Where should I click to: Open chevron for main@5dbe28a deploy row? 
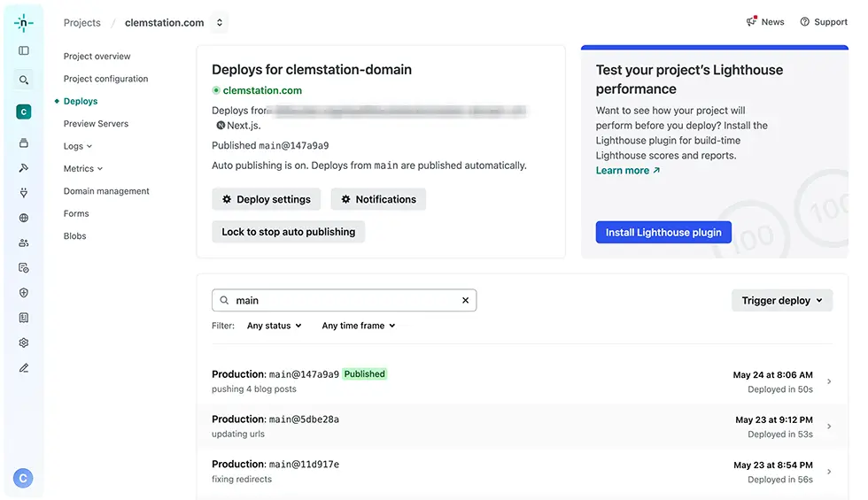tap(829, 427)
